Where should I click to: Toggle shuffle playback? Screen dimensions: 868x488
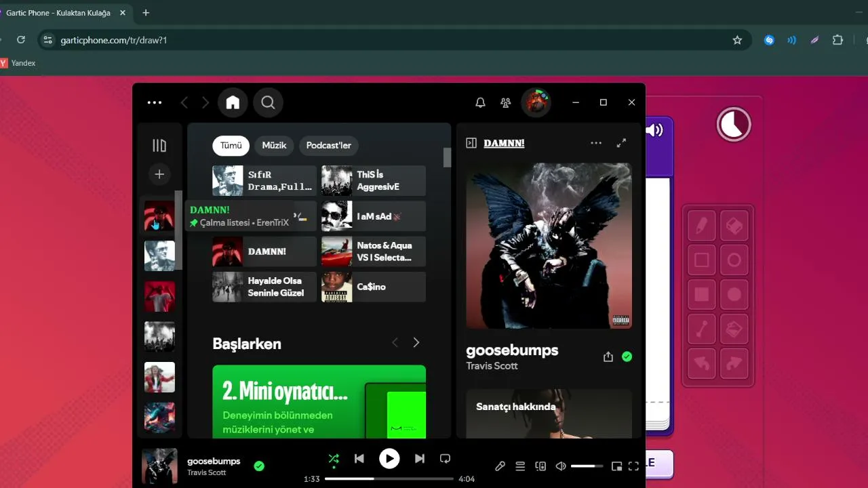(x=334, y=459)
